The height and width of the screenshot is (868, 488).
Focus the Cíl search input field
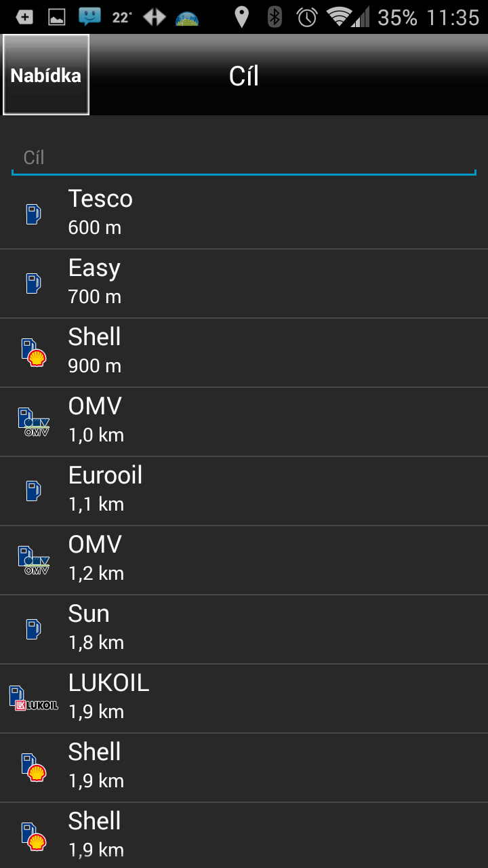pos(244,158)
